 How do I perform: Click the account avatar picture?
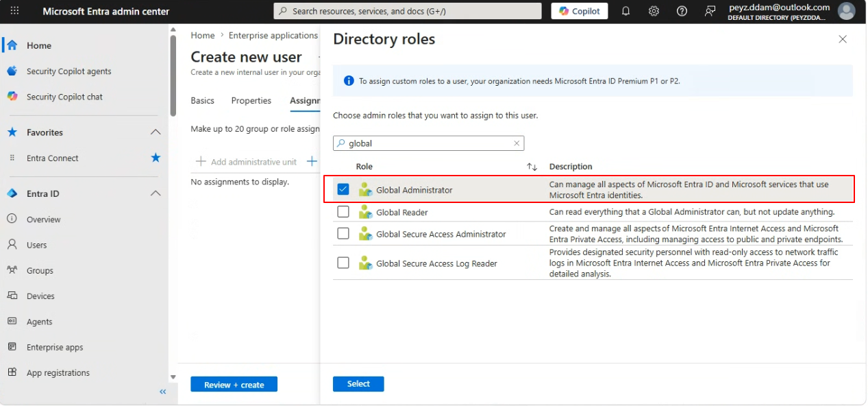tap(847, 11)
